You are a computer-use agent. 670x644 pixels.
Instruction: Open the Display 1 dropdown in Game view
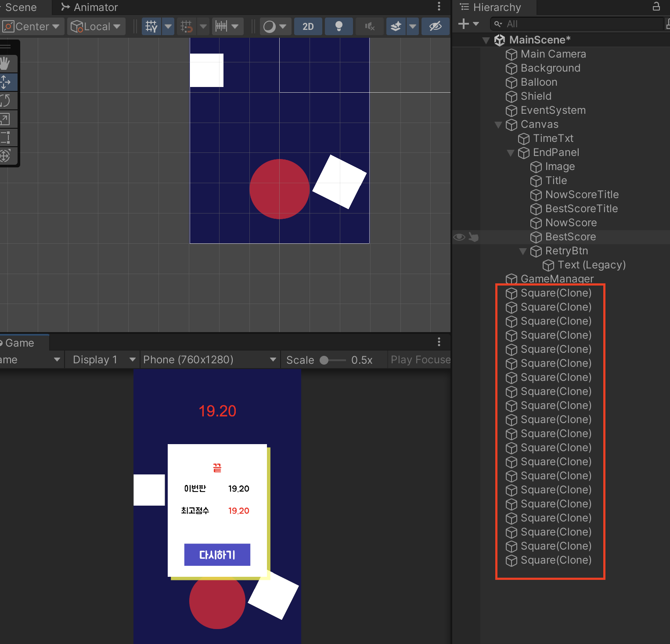point(102,360)
